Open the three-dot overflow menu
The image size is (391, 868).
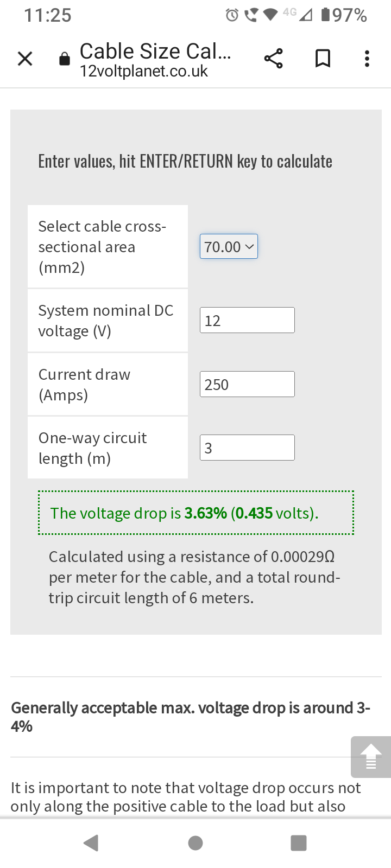coord(367,59)
